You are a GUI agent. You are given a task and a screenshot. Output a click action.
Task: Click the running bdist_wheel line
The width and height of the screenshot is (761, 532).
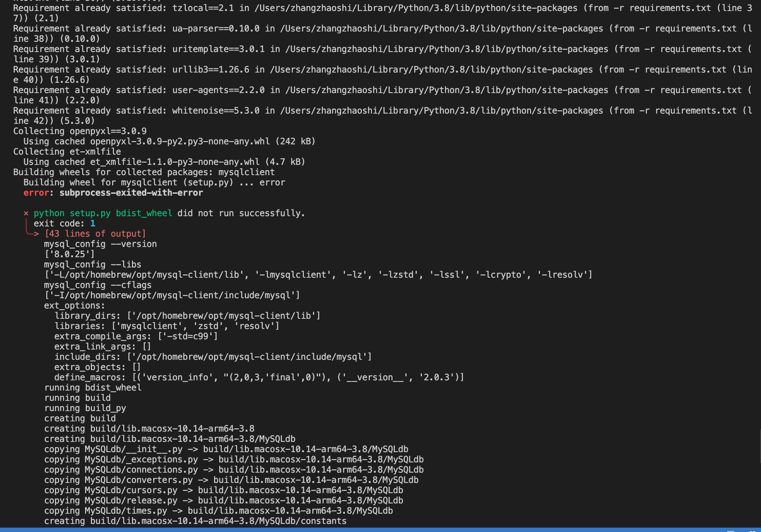pyautogui.click(x=93, y=387)
